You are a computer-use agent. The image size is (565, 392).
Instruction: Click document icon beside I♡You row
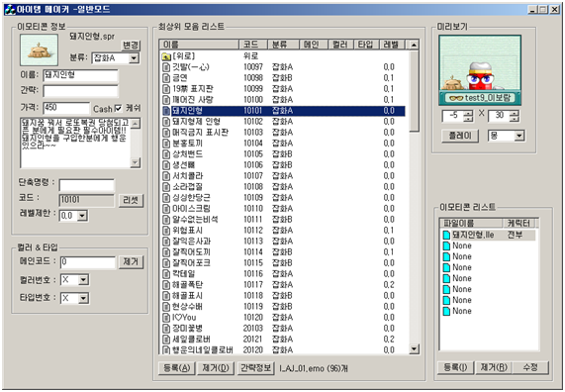166,318
